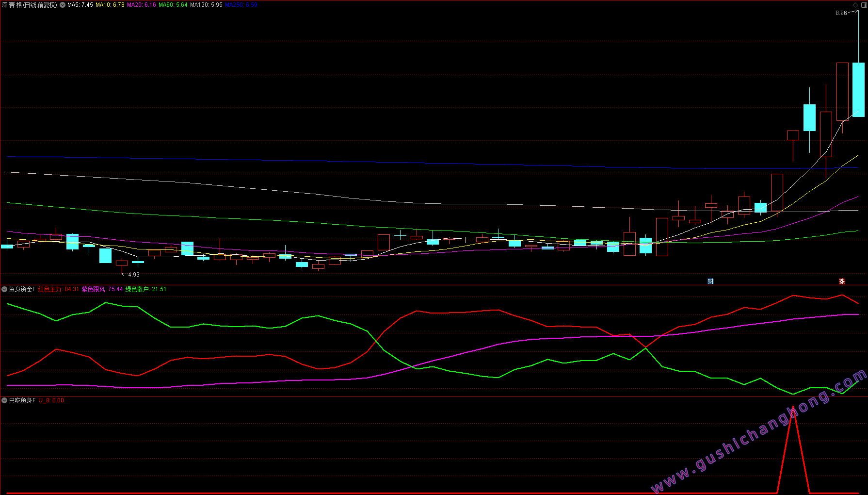This screenshot has width=868, height=495.
Task: Select the MA120: 5.95 label
Action: point(206,5)
